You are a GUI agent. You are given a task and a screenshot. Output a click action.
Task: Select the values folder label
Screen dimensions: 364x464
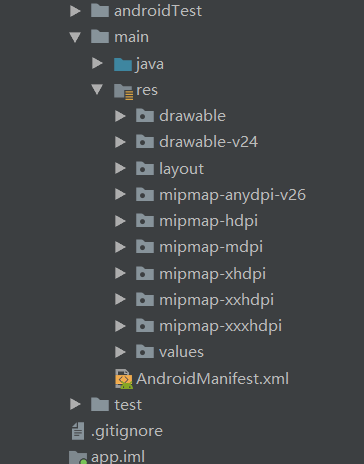point(181,352)
